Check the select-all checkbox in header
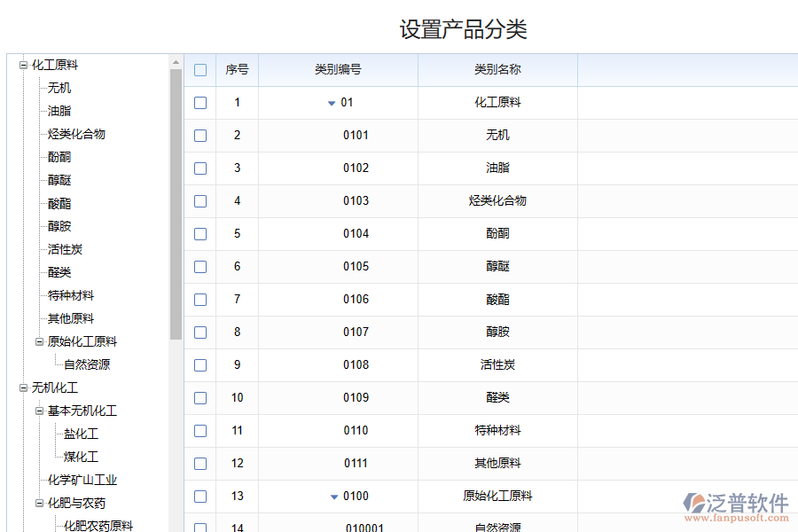 click(x=200, y=70)
